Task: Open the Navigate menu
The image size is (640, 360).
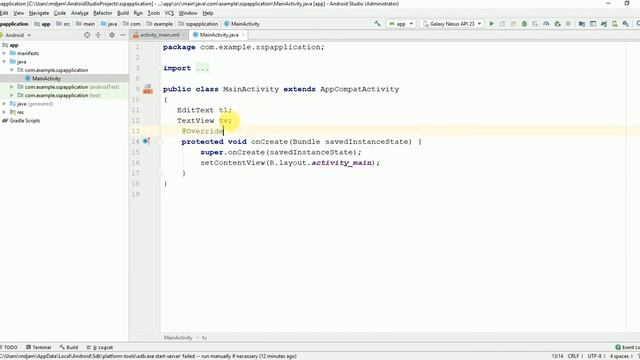Action: (39, 13)
